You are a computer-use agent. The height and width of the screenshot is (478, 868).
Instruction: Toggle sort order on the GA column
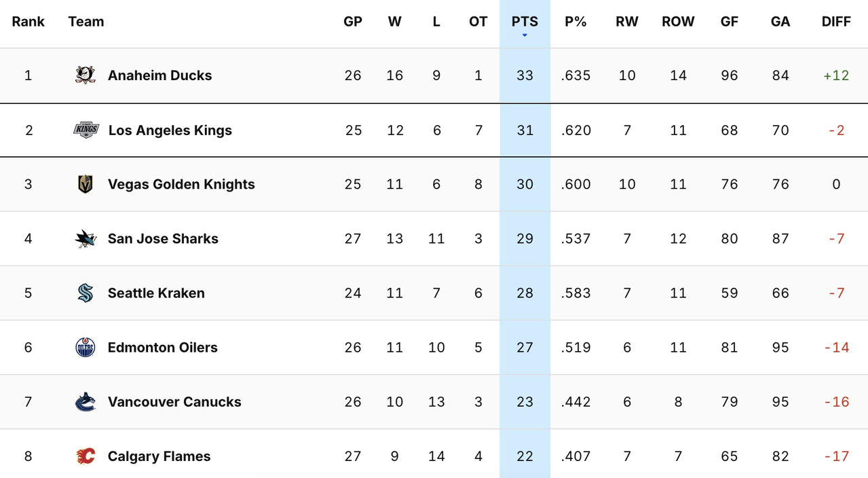point(780,22)
